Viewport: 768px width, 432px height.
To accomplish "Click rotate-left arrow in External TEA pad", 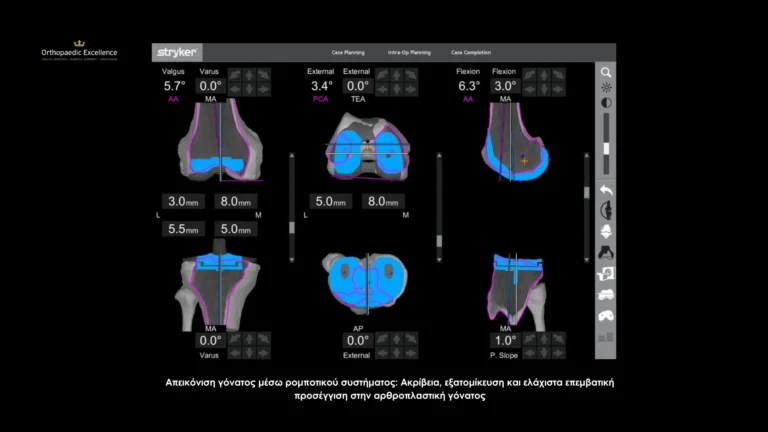I will click(x=383, y=75).
